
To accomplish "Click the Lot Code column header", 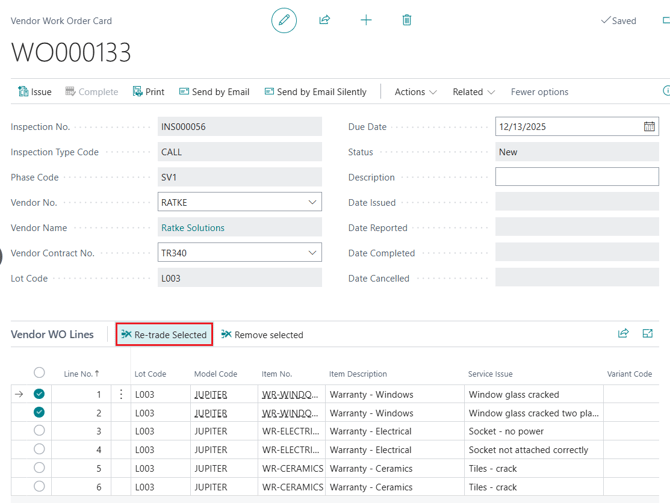I will coord(150,374).
